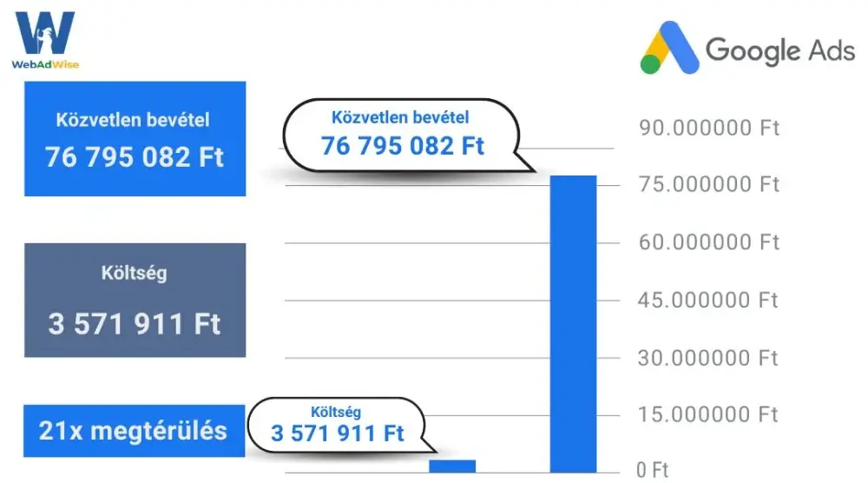Click the Közvetlen bevétel heading in blue box
Viewport: 868px width, 483px height.
[133, 120]
